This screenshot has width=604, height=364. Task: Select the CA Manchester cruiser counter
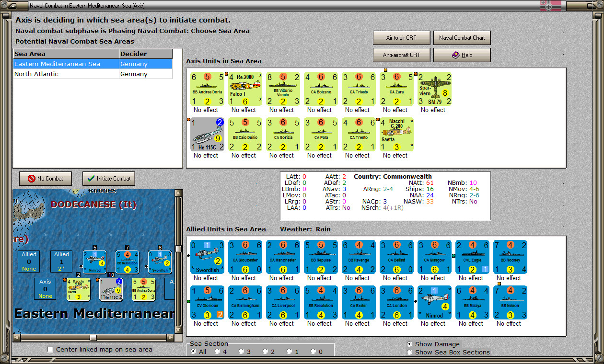coord(283,257)
